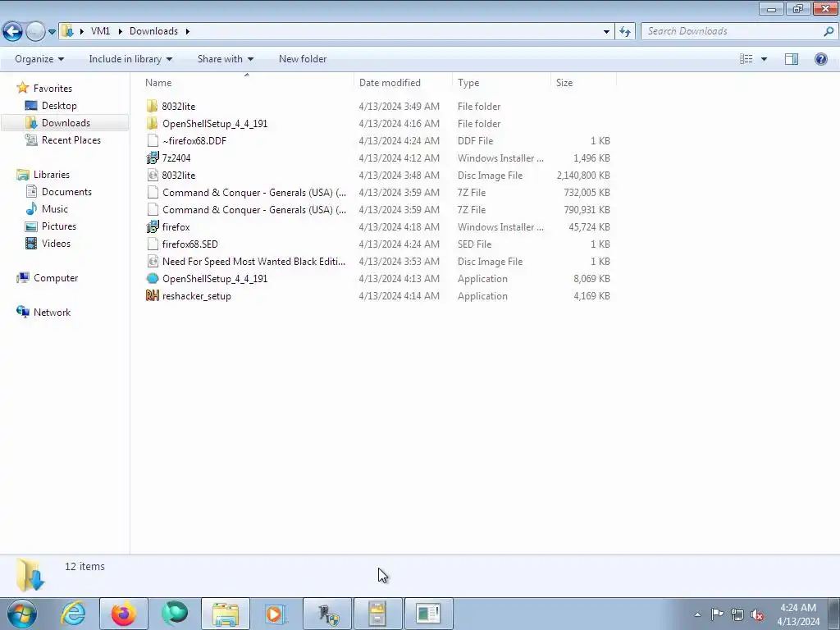Click the Back navigation arrow button
The width and height of the screenshot is (840, 630).
point(12,32)
